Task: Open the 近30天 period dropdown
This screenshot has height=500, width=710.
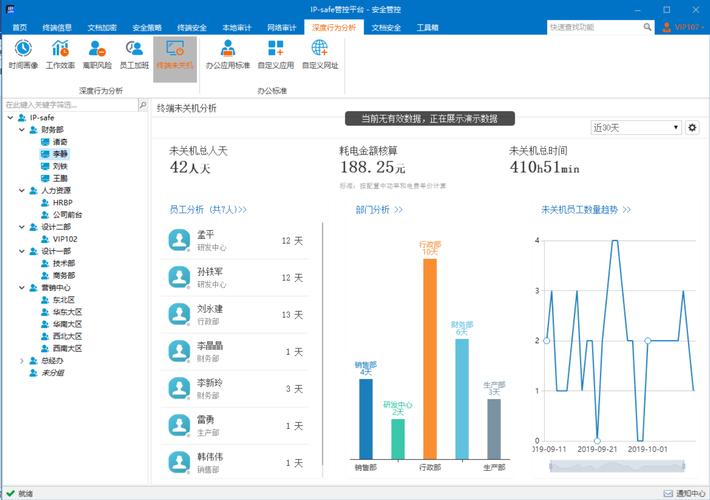Action: 636,128
